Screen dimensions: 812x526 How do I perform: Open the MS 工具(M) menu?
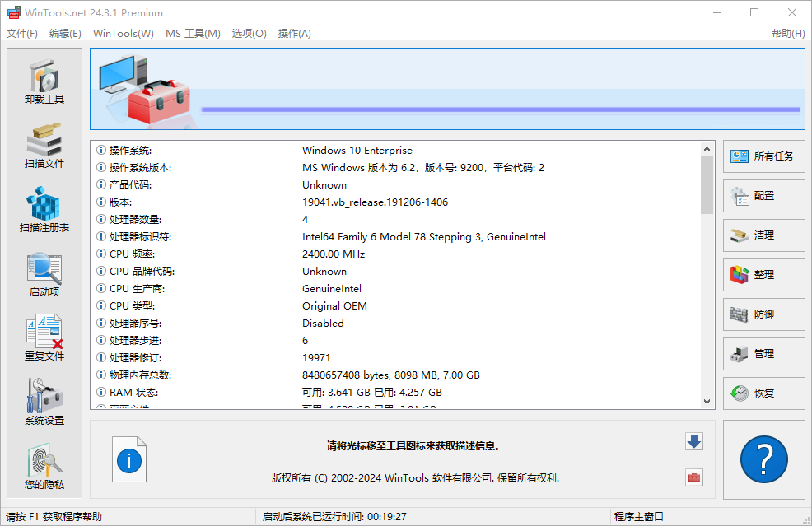[x=193, y=34]
